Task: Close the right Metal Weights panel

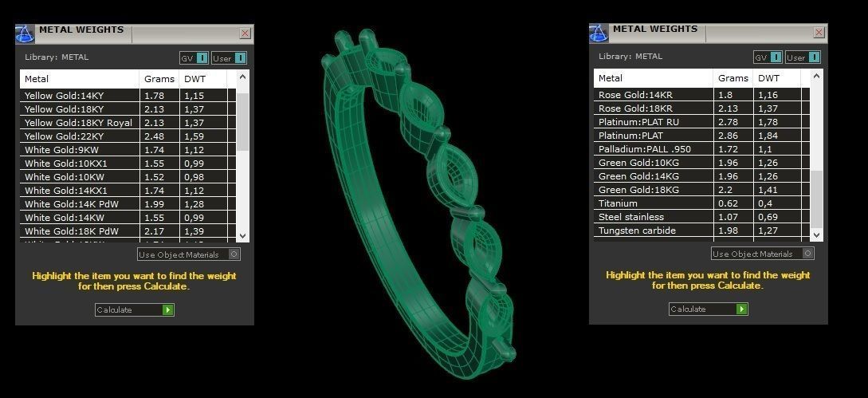Action: [x=819, y=32]
